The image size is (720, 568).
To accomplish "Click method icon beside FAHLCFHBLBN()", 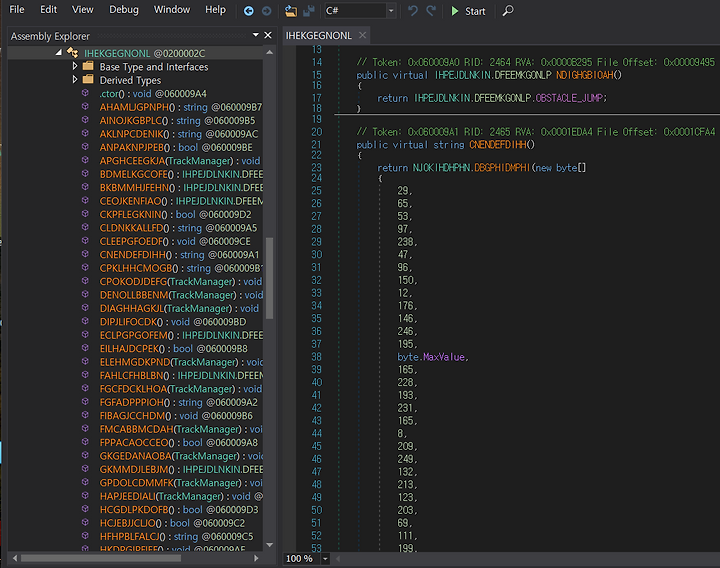I will pos(85,375).
